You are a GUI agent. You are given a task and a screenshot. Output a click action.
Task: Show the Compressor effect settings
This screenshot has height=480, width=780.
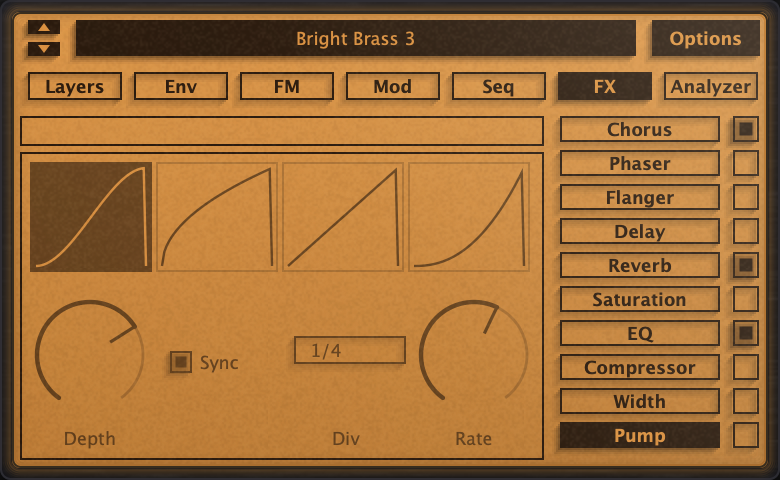tap(639, 367)
